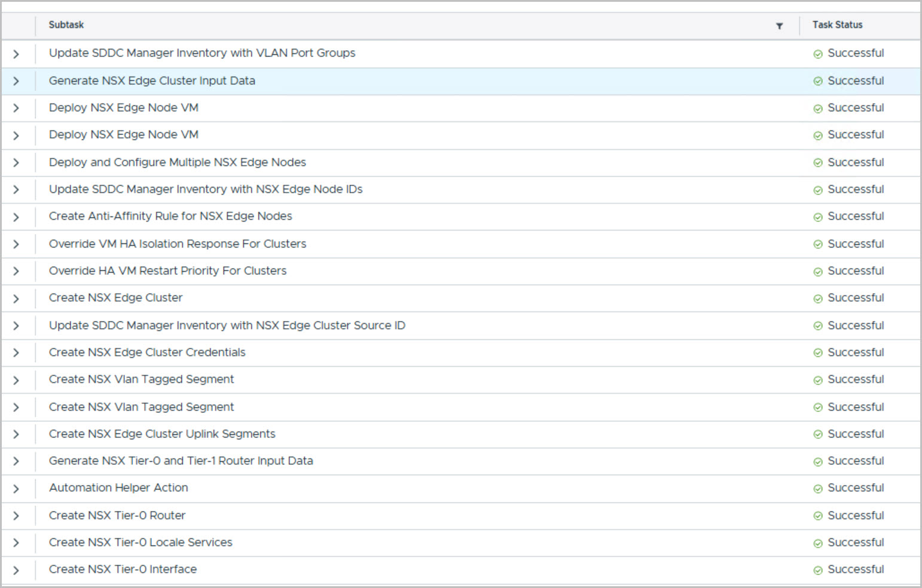
Task: Expand Create NSX Tier-0 Locale Services subtask
Action: coord(16,543)
